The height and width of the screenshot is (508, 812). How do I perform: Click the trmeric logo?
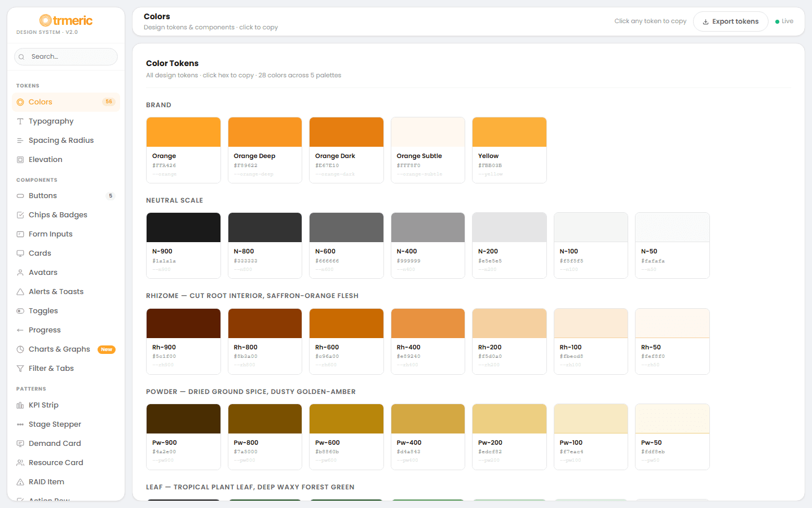click(66, 21)
